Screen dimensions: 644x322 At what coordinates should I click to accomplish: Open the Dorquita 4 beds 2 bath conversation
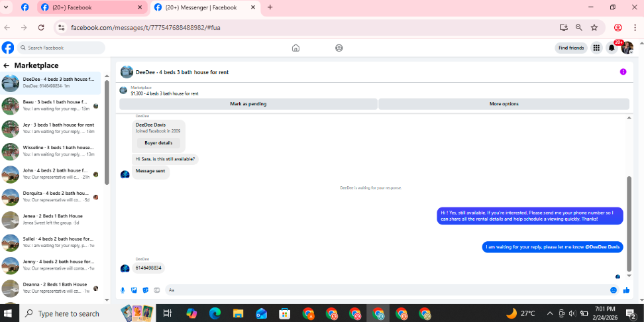(x=50, y=197)
